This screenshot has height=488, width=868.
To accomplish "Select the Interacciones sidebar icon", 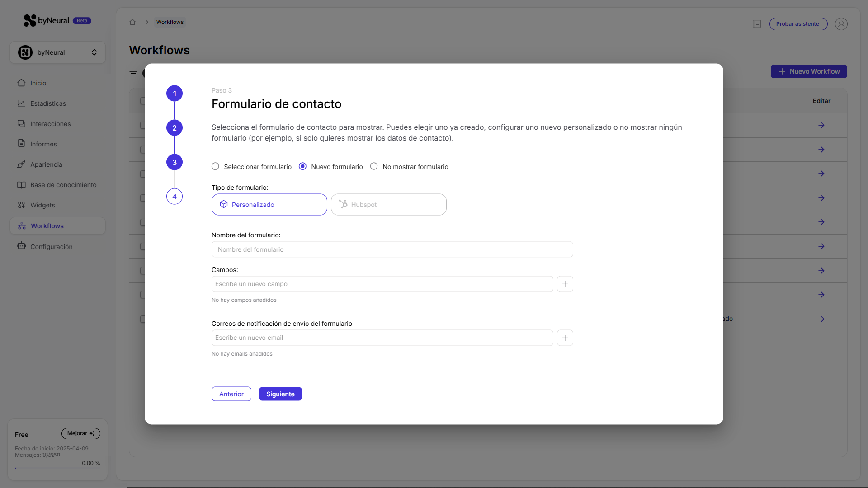I will pos(21,123).
